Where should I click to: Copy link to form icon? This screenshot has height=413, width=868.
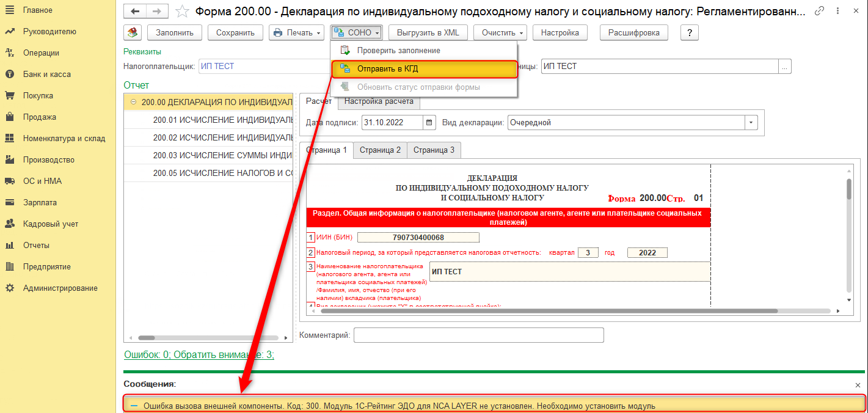820,11
